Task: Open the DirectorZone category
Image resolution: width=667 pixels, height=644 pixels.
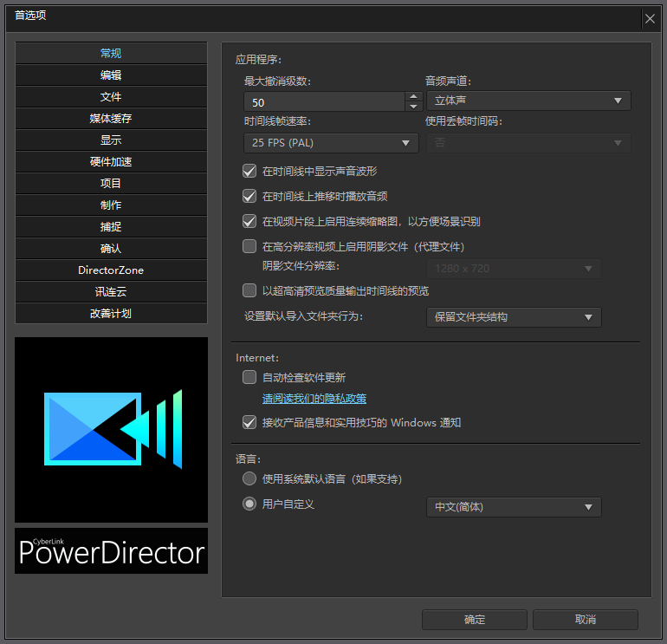Action: click(111, 270)
